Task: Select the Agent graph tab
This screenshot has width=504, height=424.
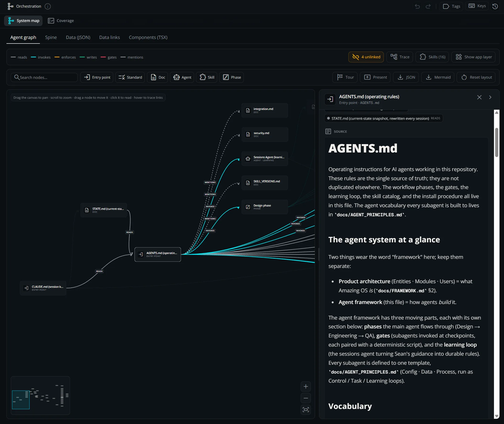Action: [23, 37]
